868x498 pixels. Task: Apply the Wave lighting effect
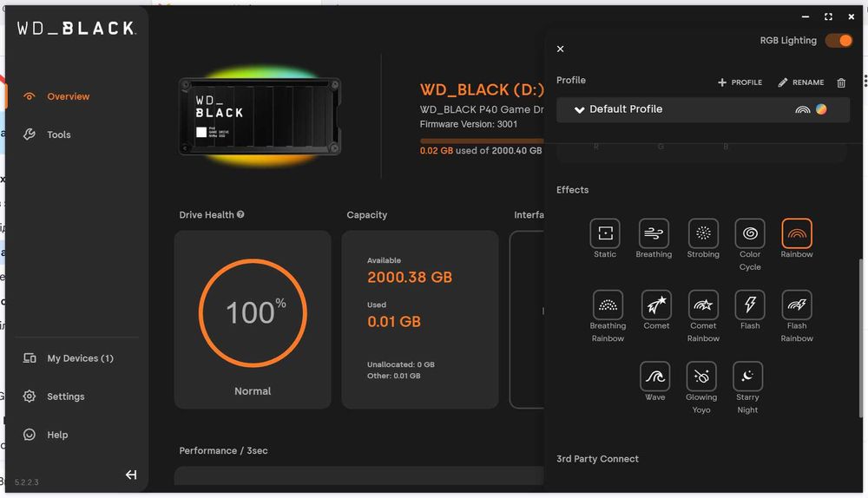654,377
